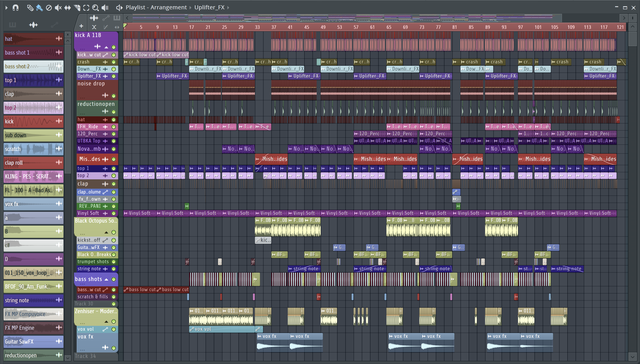Collapse the bass shots track group
Viewport: 640px width, 364px height.
tap(106, 279)
